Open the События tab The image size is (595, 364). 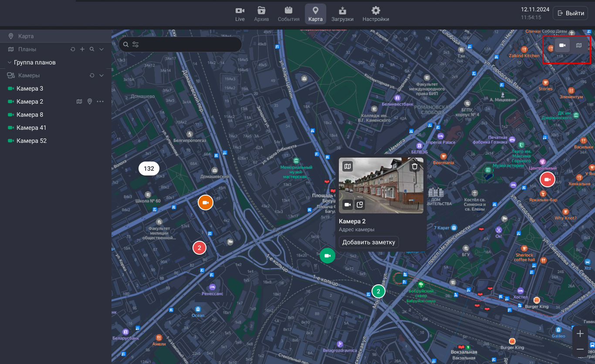[288, 14]
